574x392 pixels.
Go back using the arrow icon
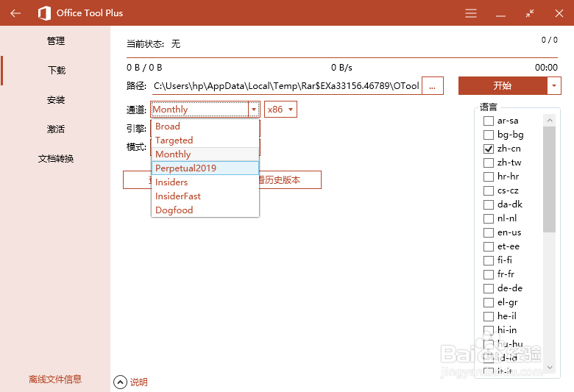tap(15, 13)
